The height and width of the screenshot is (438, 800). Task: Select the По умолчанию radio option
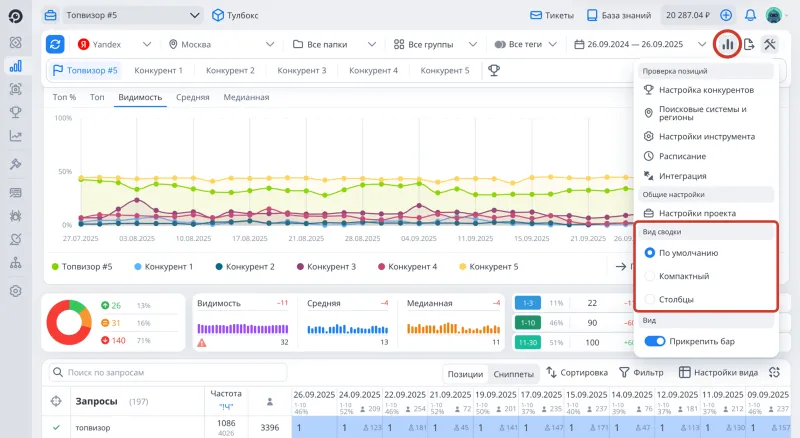click(651, 253)
